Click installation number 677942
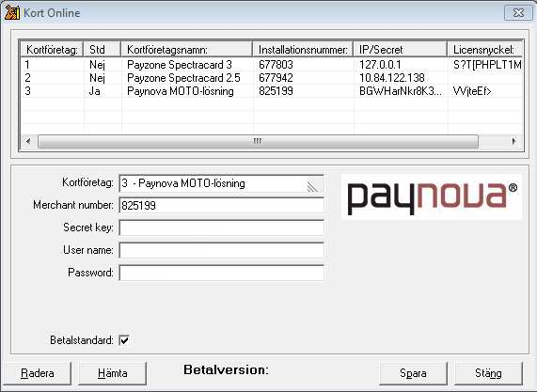The image size is (537, 392). point(276,78)
